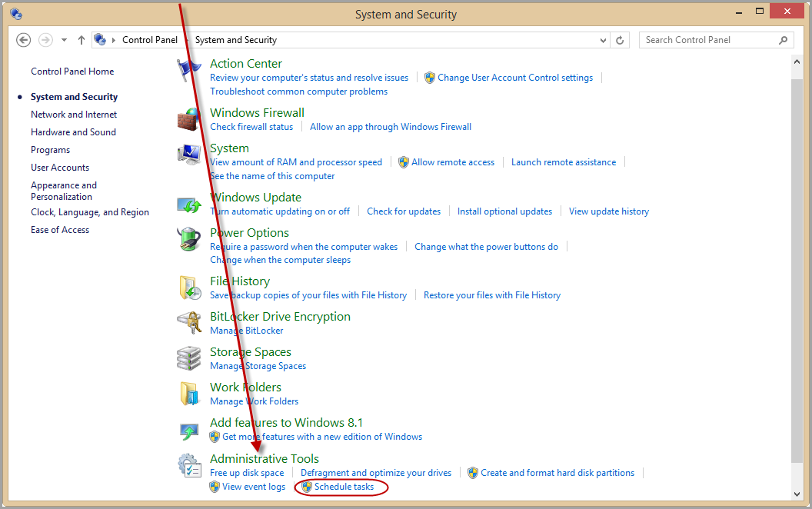Focus the Search Control Panel field

coord(717,40)
